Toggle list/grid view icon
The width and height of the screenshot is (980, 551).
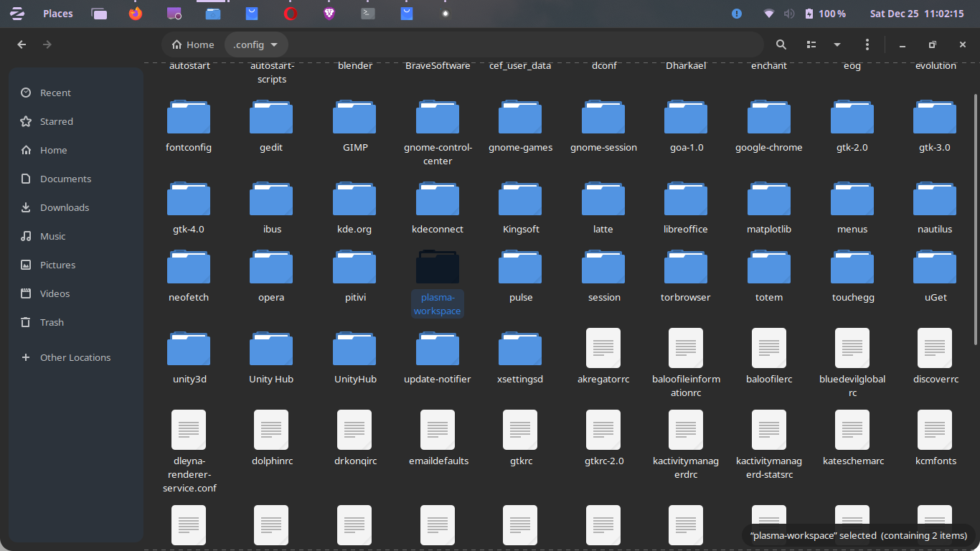tap(811, 44)
